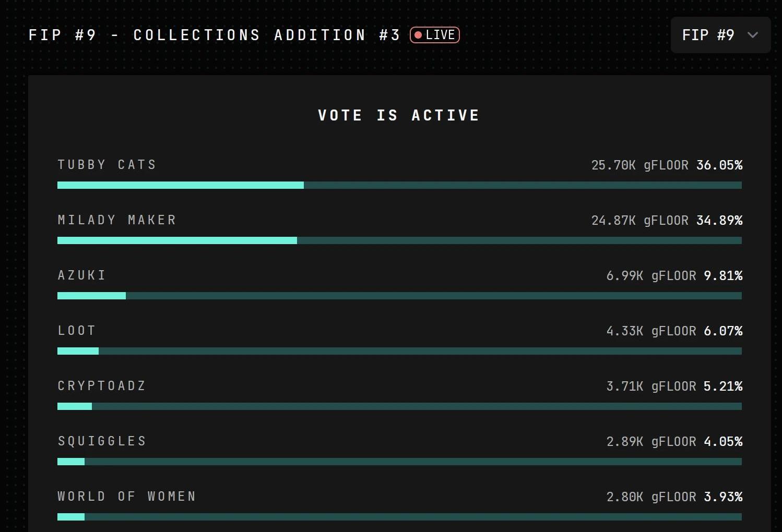Click the Squiggles vote progress bar

399,462
